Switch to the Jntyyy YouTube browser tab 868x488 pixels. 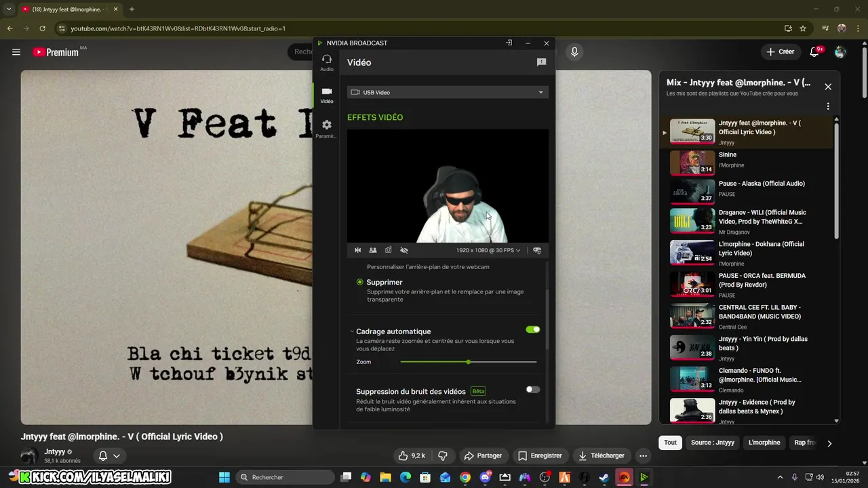coord(71,9)
